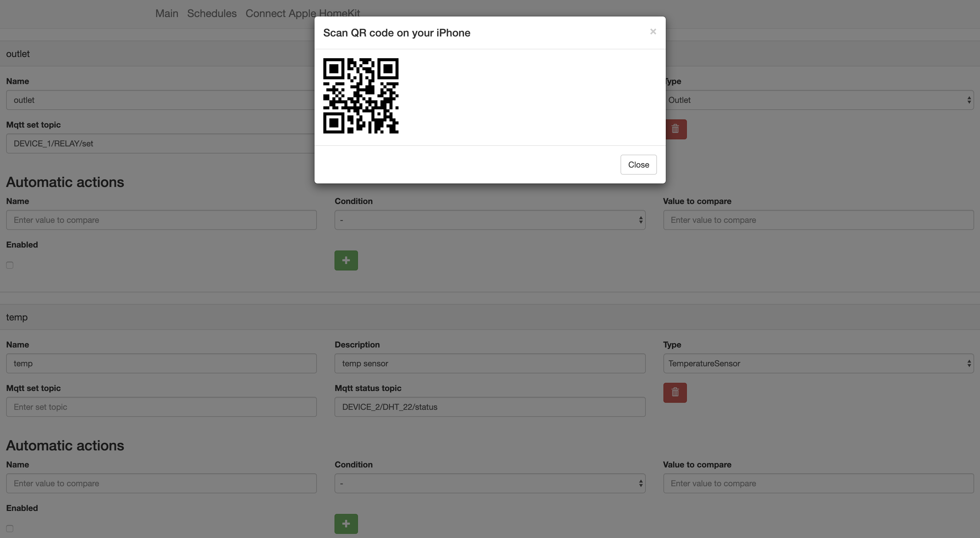
Task: Add outlet automatic action with plus button
Action: click(346, 260)
